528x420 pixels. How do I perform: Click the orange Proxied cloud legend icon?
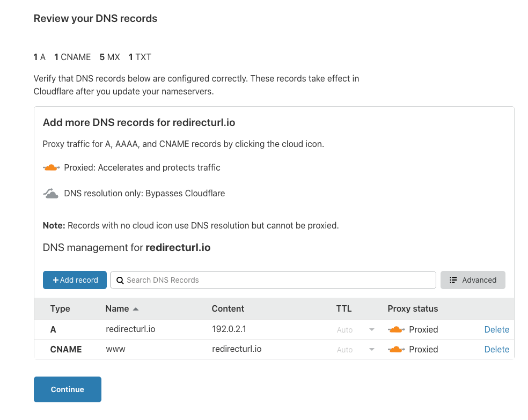[x=51, y=167]
